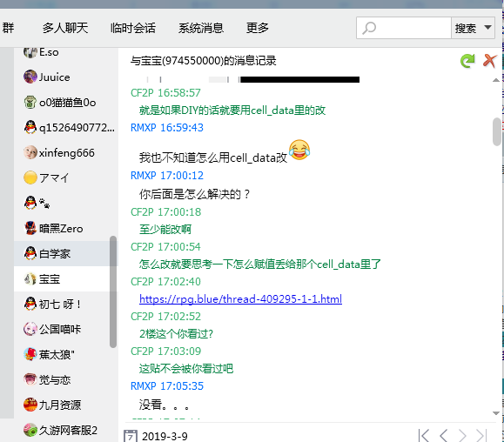Viewport: 504px width, 442px height.
Task: Click message '没看。。。'
Action: (165, 405)
